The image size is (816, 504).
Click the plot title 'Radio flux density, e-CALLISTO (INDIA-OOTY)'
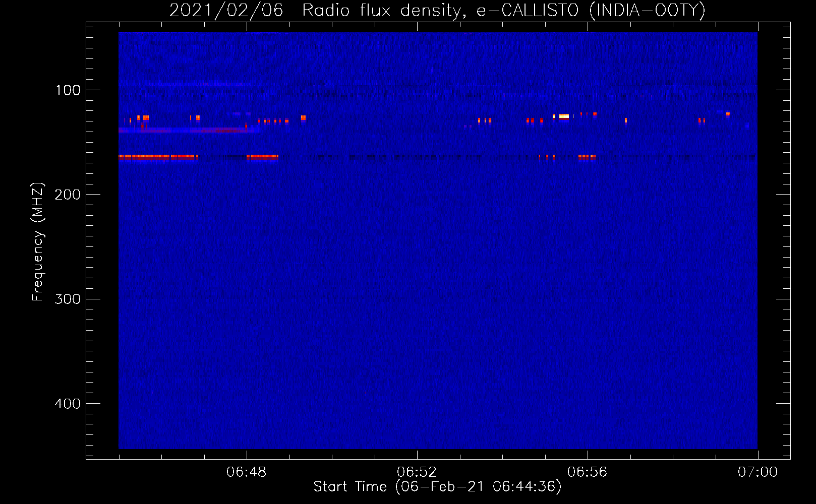point(503,11)
